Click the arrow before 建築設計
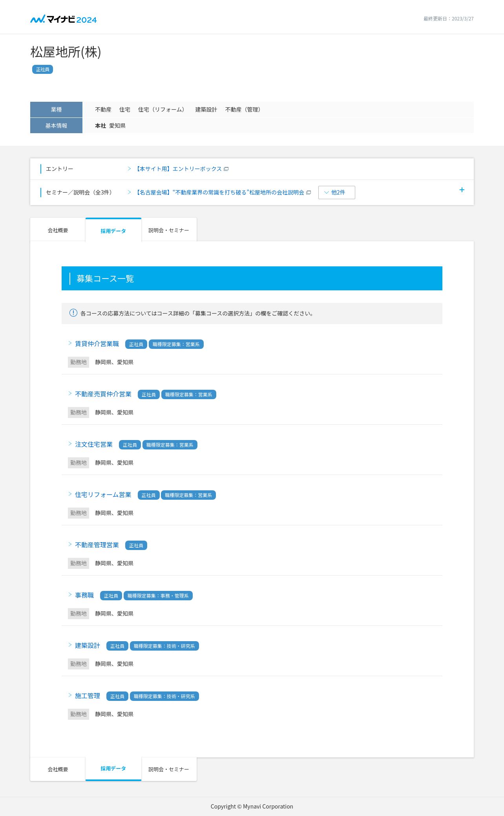 tap(70, 645)
